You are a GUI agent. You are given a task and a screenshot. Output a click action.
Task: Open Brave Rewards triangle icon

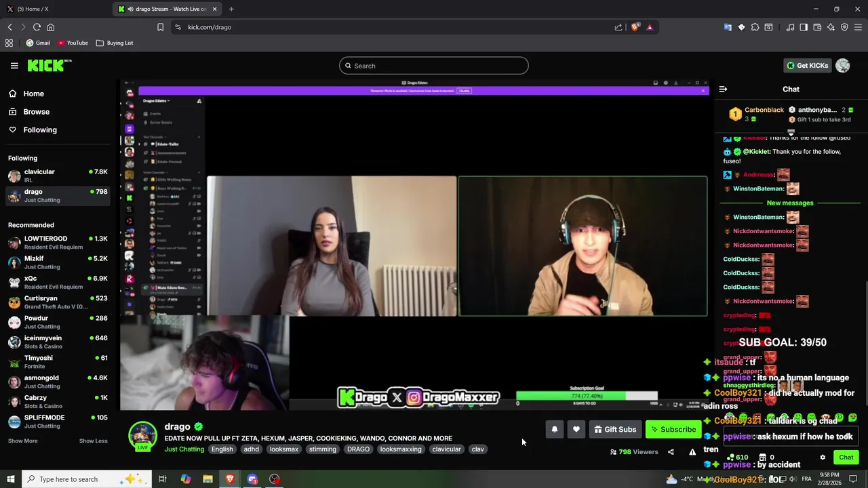pos(650,27)
